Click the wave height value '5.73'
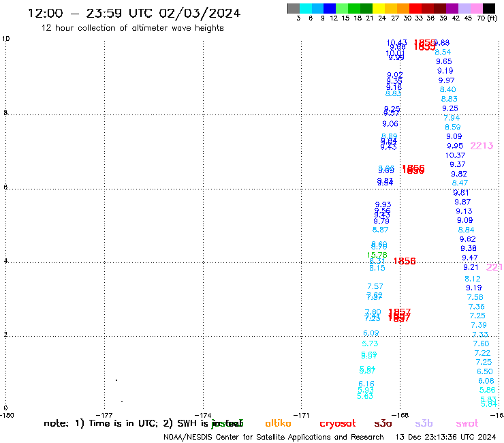Screen dimensions: 504x443 (x=370, y=344)
